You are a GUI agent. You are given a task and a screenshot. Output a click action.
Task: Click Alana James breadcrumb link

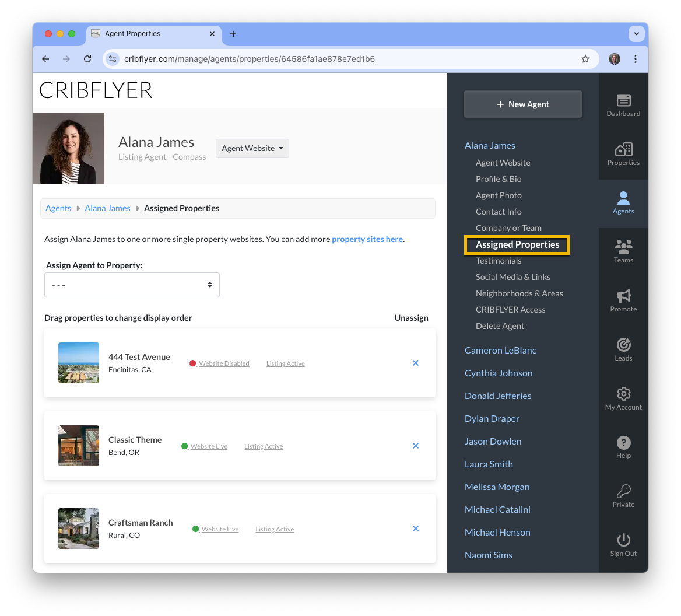pyautogui.click(x=107, y=208)
